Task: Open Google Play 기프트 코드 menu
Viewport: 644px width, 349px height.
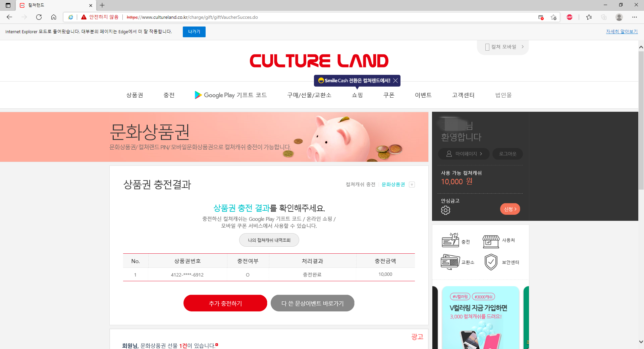Action: [231, 95]
